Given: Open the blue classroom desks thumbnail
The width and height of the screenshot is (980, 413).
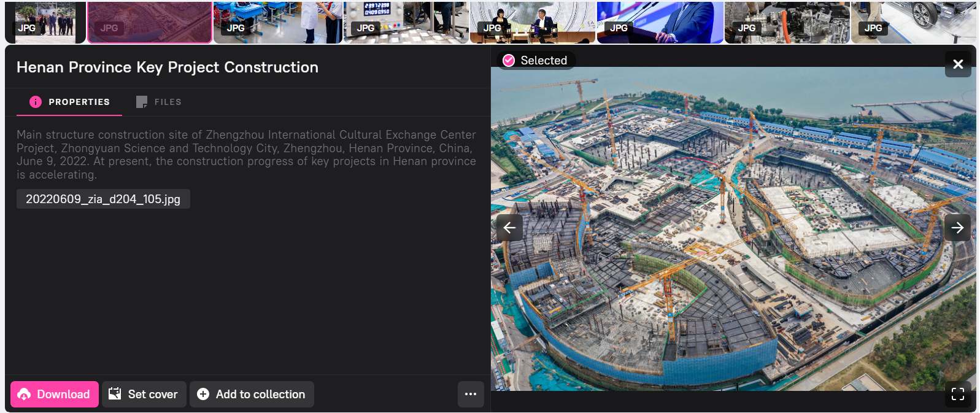Looking at the screenshot, I should tap(278, 22).
